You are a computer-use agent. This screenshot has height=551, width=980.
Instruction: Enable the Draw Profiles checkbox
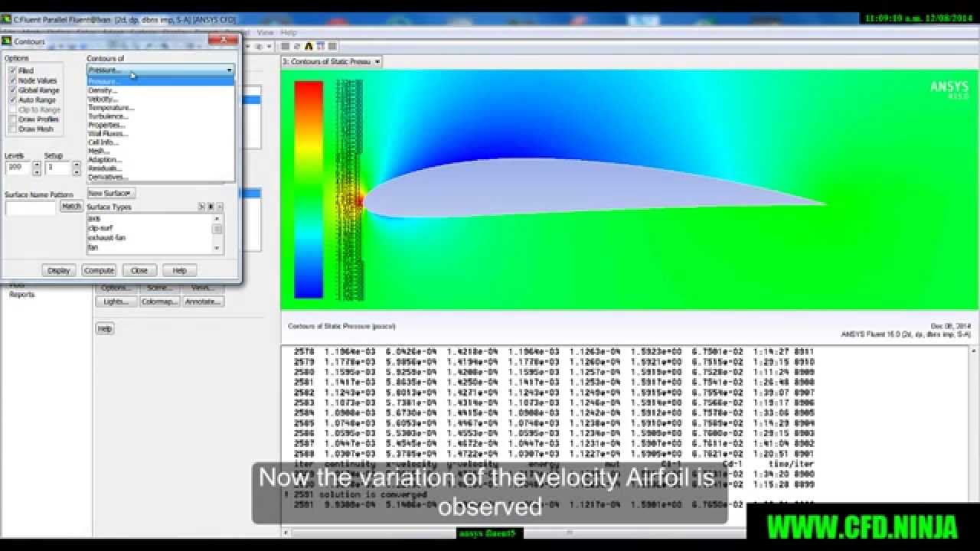[x=12, y=119]
